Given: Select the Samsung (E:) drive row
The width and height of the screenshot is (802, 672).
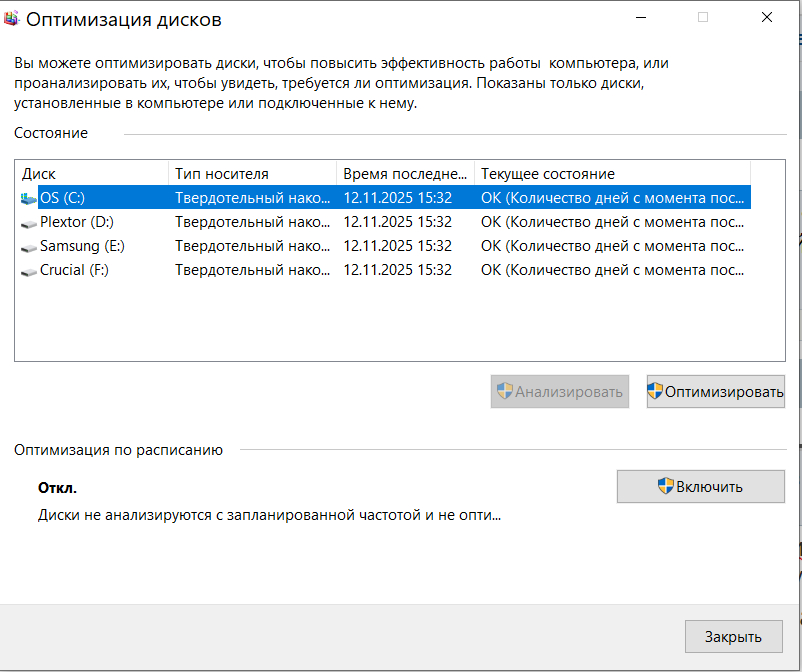Looking at the screenshot, I should pyautogui.click(x=384, y=246).
